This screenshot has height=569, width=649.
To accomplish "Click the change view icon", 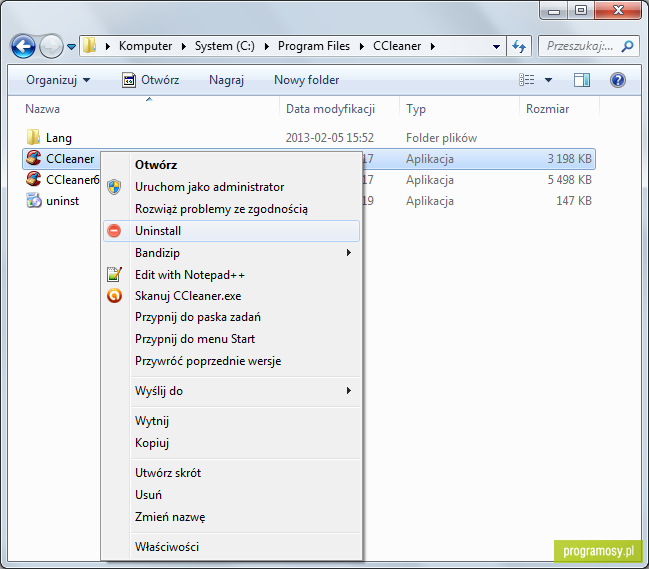I will (x=526, y=80).
